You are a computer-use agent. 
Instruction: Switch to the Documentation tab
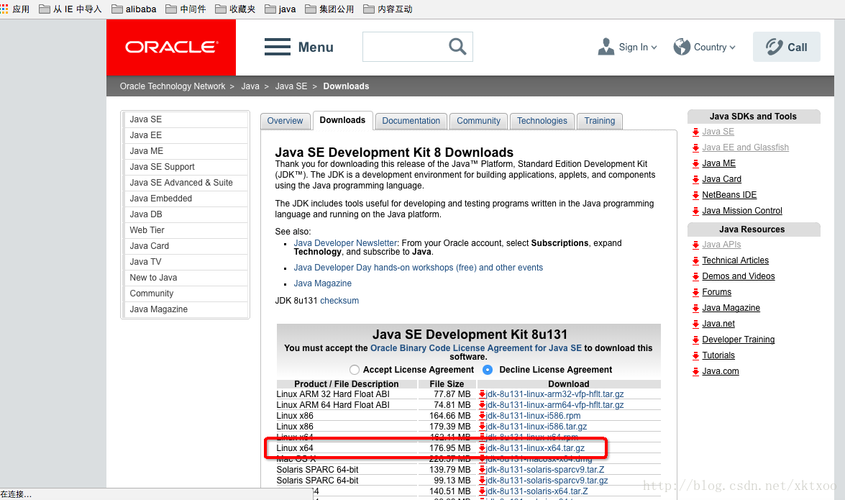(x=411, y=121)
